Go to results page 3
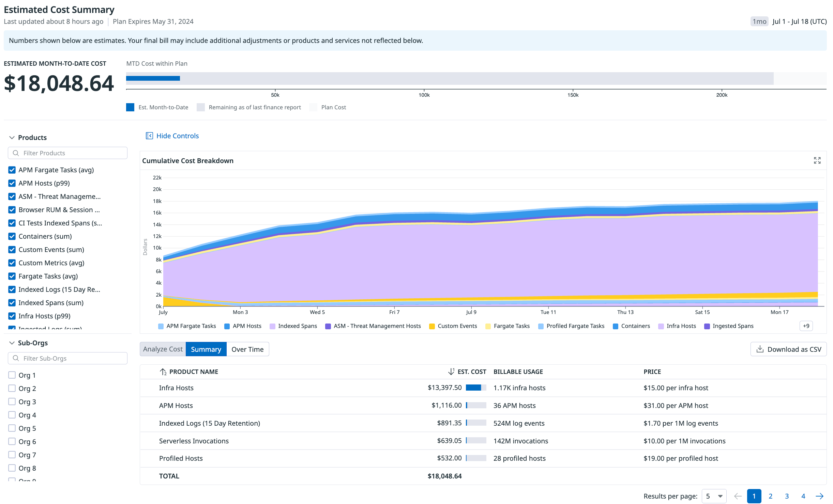 [787, 496]
